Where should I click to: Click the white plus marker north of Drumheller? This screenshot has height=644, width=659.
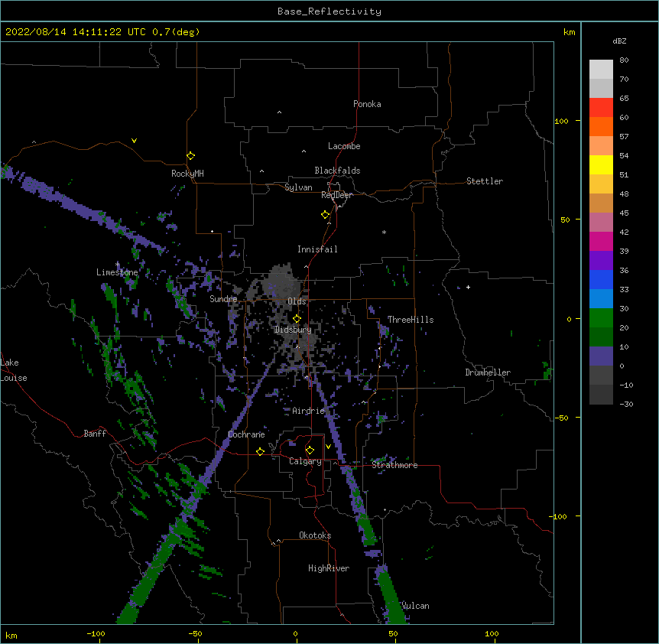click(x=468, y=287)
